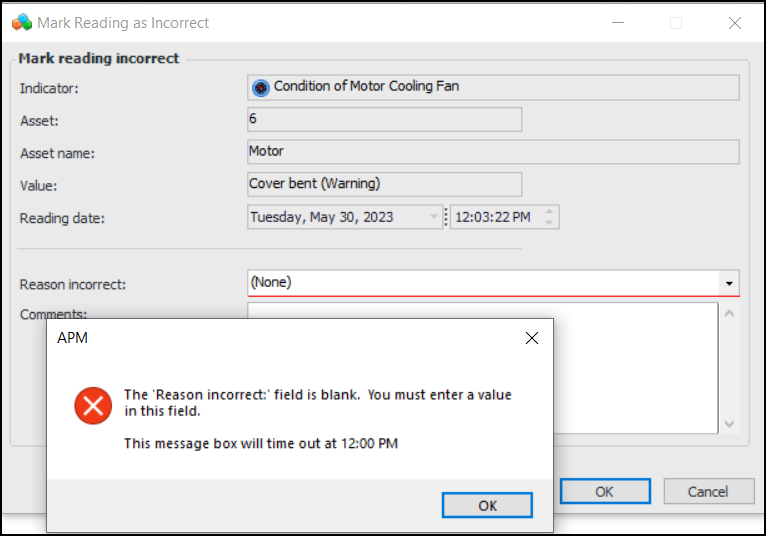
Task: Click the Value field showing Cover bent
Action: 384,184
